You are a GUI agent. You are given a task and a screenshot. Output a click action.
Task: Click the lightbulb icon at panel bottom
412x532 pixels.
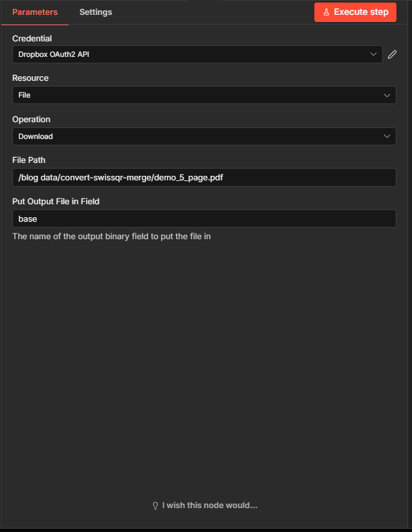pos(155,505)
